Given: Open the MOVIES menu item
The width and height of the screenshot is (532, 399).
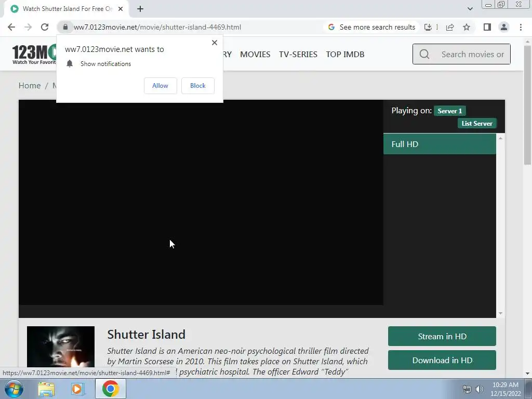Looking at the screenshot, I should click(255, 54).
